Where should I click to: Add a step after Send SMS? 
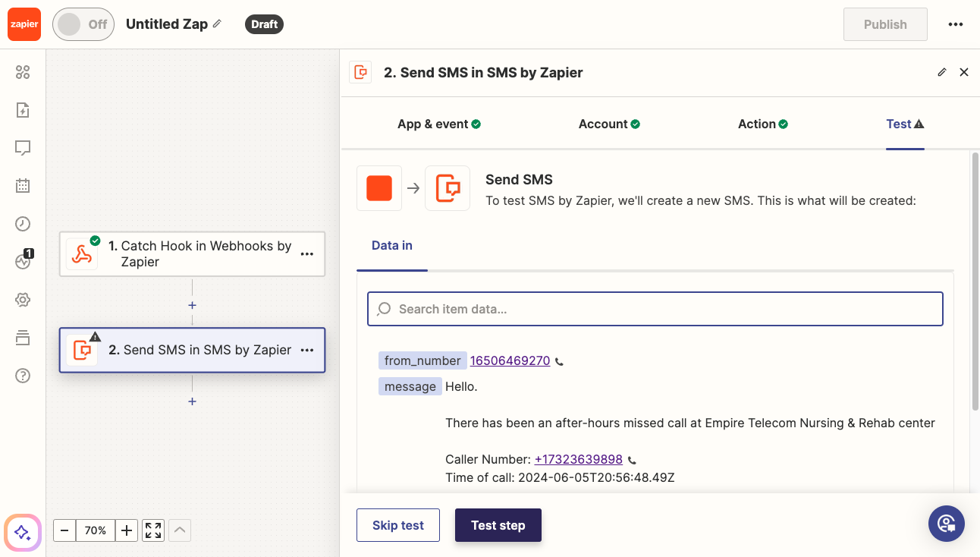point(193,401)
